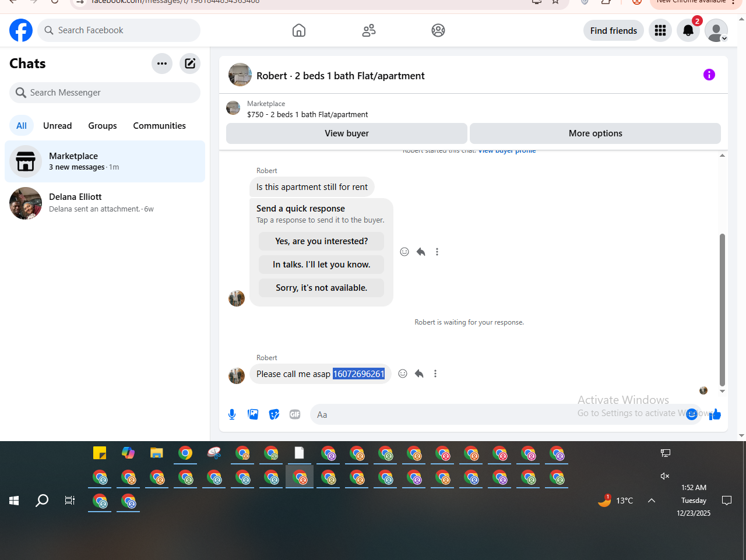Viewport: 746px width, 560px height.
Task: Click the conversation scroll-up arrow
Action: (x=723, y=155)
